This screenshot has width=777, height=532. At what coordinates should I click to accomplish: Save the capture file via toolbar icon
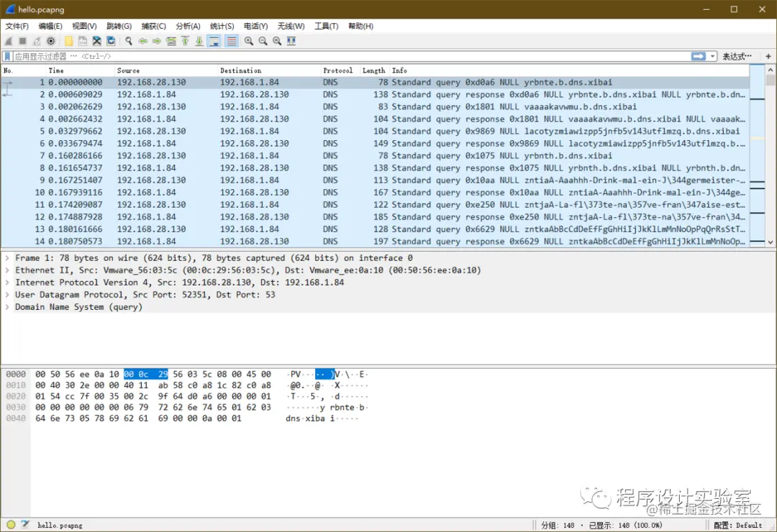[x=83, y=41]
